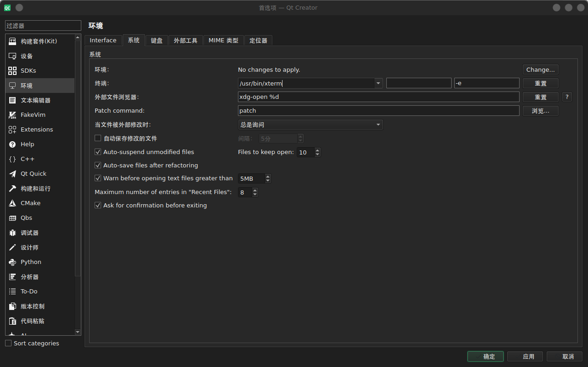Click the ? help button for file browser
Viewport: 588px width, 367px height.
[x=567, y=97]
